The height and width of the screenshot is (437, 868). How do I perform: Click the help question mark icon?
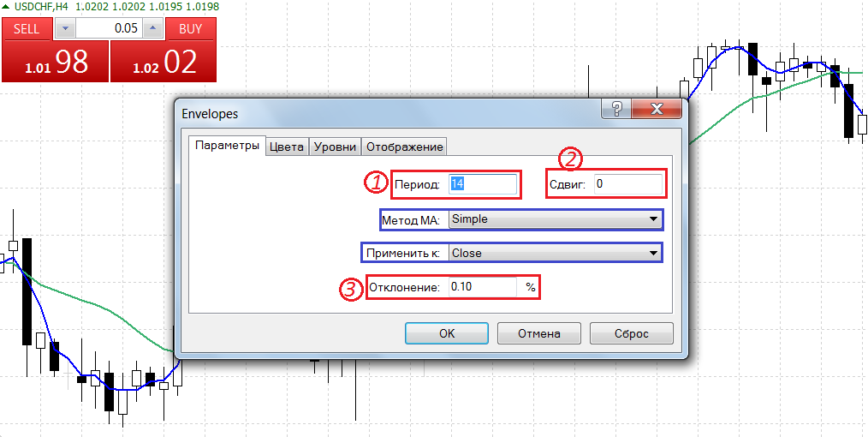pyautogui.click(x=615, y=110)
